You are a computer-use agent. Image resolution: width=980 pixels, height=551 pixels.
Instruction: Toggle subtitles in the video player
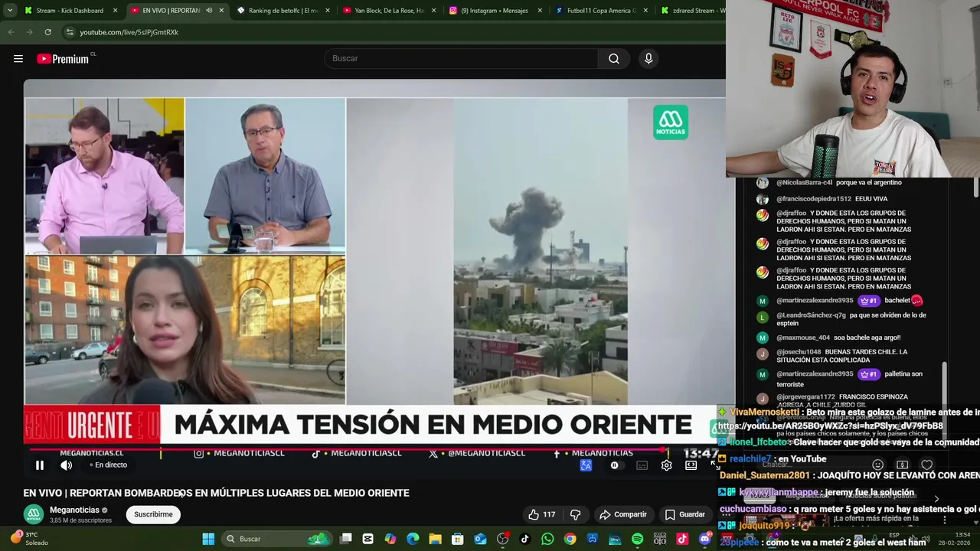coord(642,465)
